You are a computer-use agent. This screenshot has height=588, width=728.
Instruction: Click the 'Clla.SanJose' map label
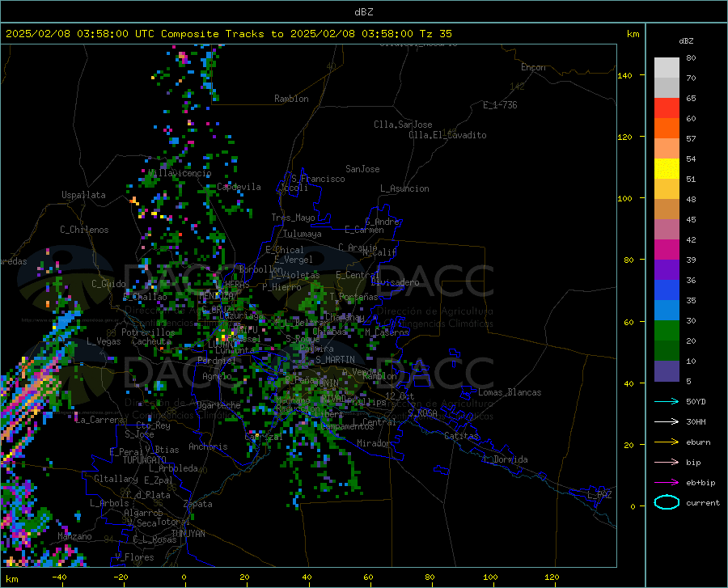click(403, 125)
